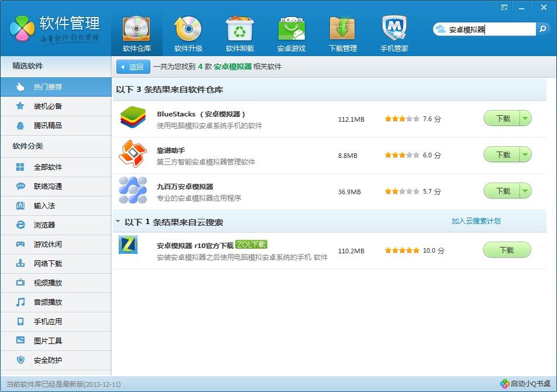Screen dimensions: 557x392
Task: Click the search magnifier icon
Action: 542,29
